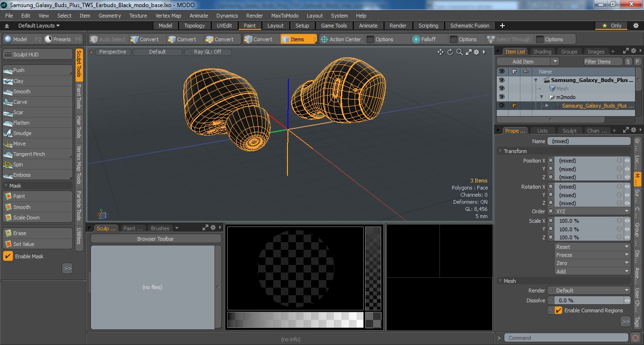This screenshot has height=345, width=644.
Task: Open the Add Item dropdown arrow
Action: (555, 62)
